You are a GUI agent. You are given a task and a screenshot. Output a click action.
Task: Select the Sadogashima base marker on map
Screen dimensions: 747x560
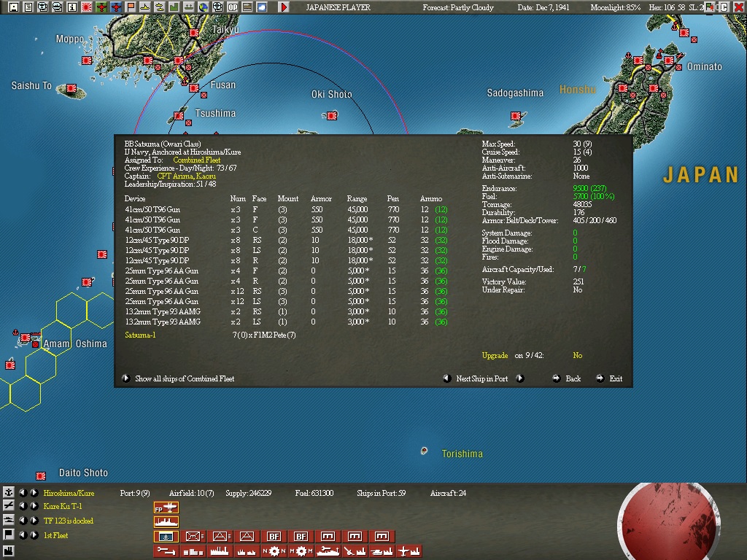(516, 116)
